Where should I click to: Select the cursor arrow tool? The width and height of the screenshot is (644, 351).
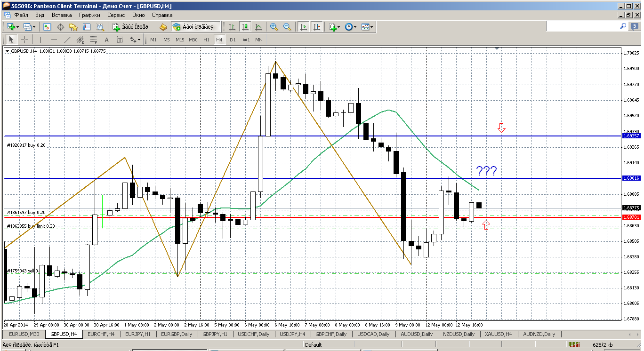[11, 40]
